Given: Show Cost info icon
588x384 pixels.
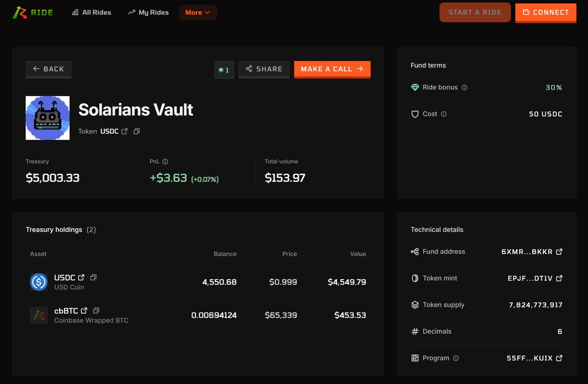Looking at the screenshot, I should pos(444,114).
